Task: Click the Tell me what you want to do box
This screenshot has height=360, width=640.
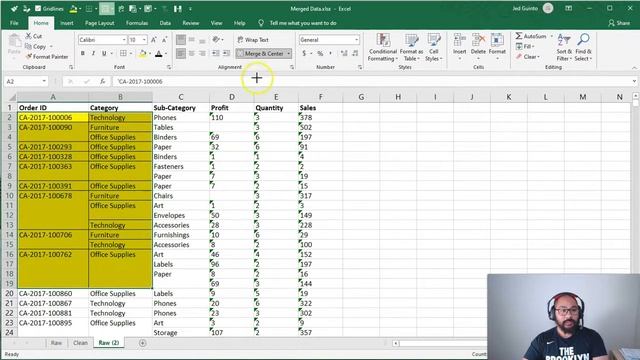Action: coord(303,23)
